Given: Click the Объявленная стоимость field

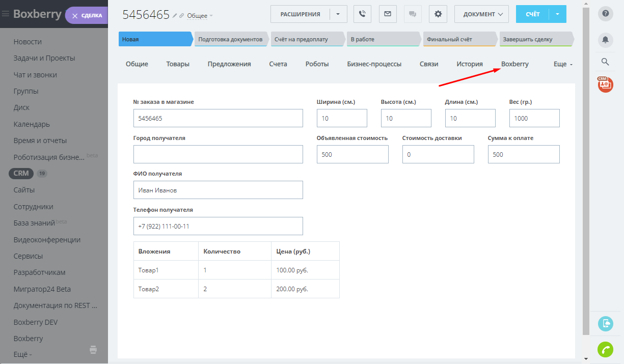Looking at the screenshot, I should [x=352, y=154].
